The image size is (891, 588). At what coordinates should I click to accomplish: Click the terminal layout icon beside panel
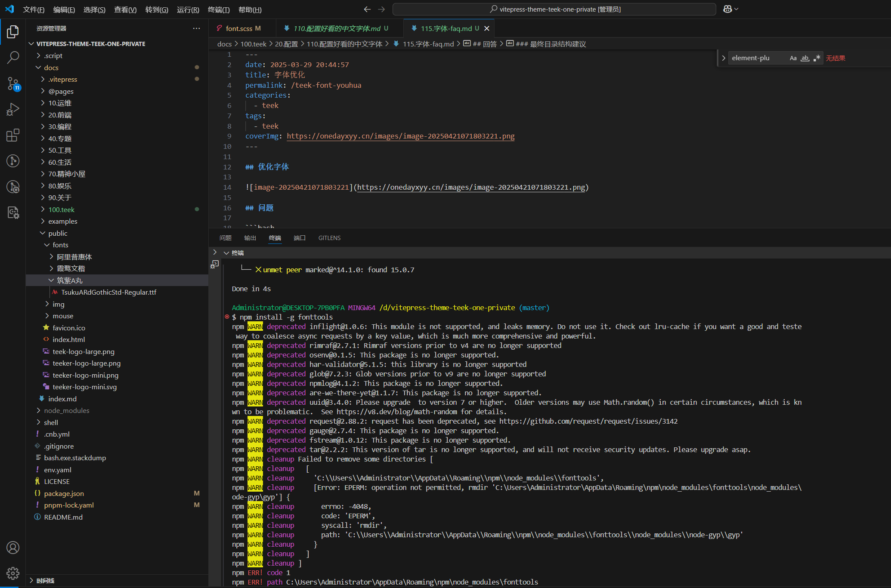(x=214, y=265)
